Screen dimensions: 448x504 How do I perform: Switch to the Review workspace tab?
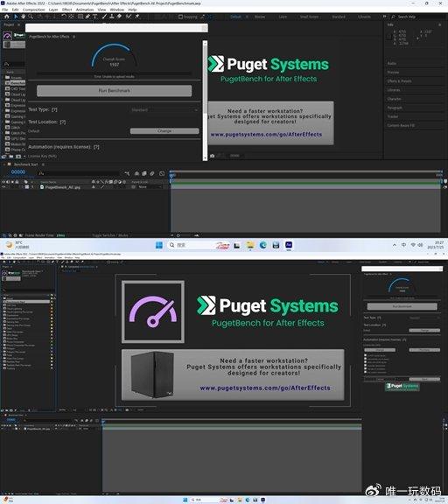tap(260, 17)
